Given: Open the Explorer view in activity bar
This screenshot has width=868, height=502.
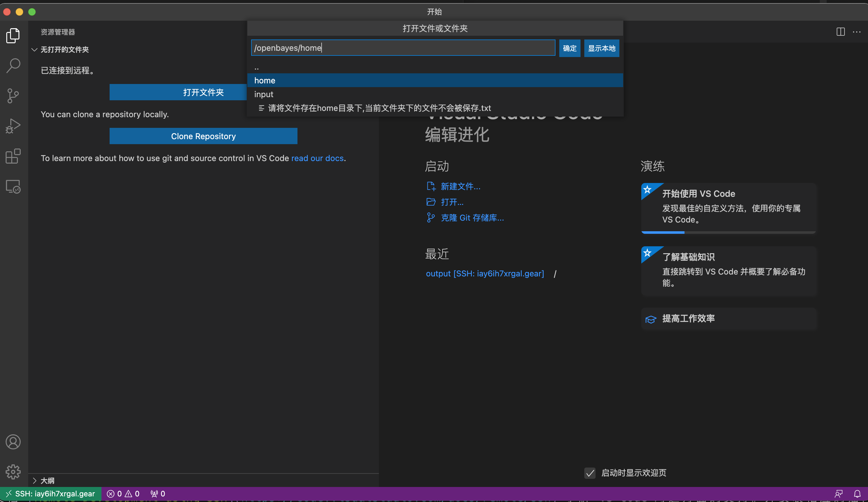Looking at the screenshot, I should pyautogui.click(x=13, y=35).
